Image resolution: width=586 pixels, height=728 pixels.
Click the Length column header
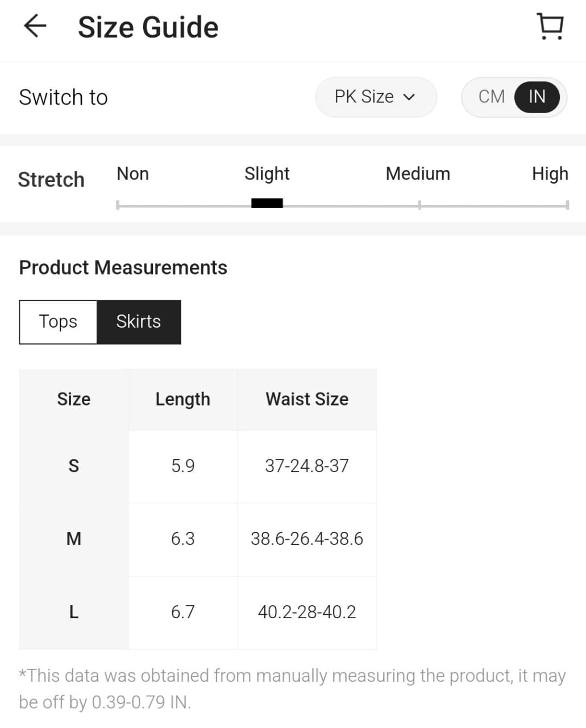click(x=182, y=399)
